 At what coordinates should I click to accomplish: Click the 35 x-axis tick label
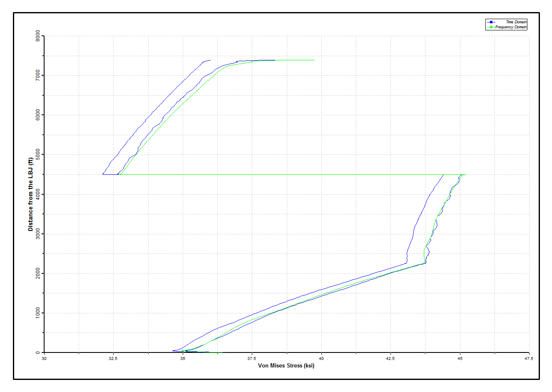tap(183, 358)
